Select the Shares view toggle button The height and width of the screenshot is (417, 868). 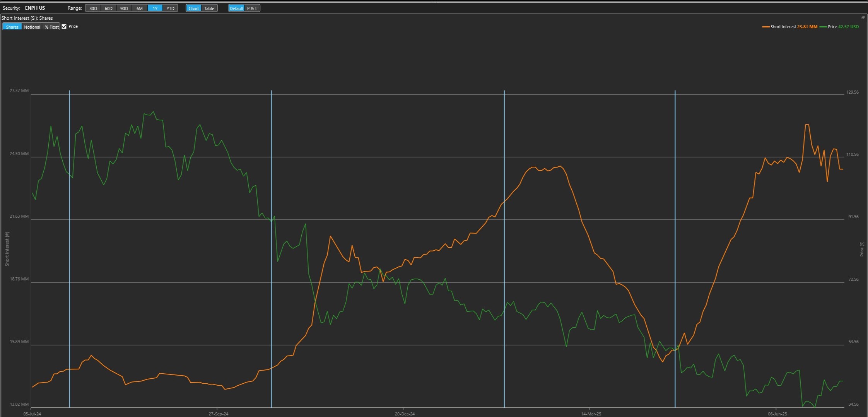[x=12, y=27]
